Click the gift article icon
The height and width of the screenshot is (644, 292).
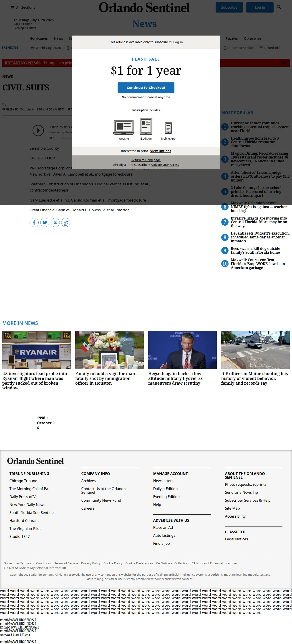click(x=66, y=222)
